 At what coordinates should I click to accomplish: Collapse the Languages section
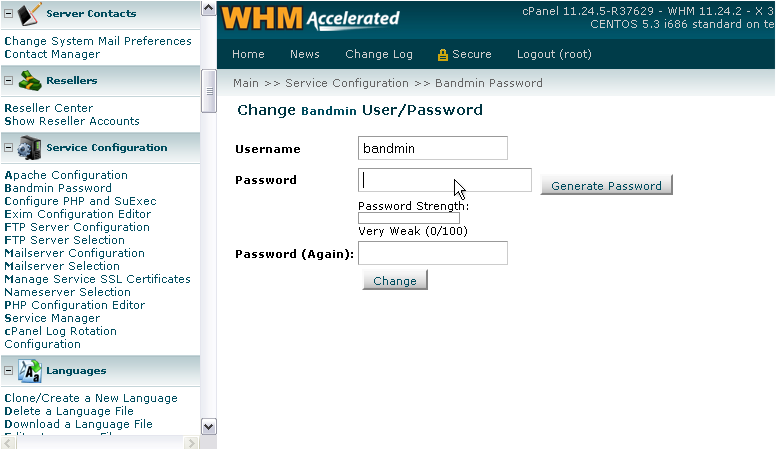point(8,370)
